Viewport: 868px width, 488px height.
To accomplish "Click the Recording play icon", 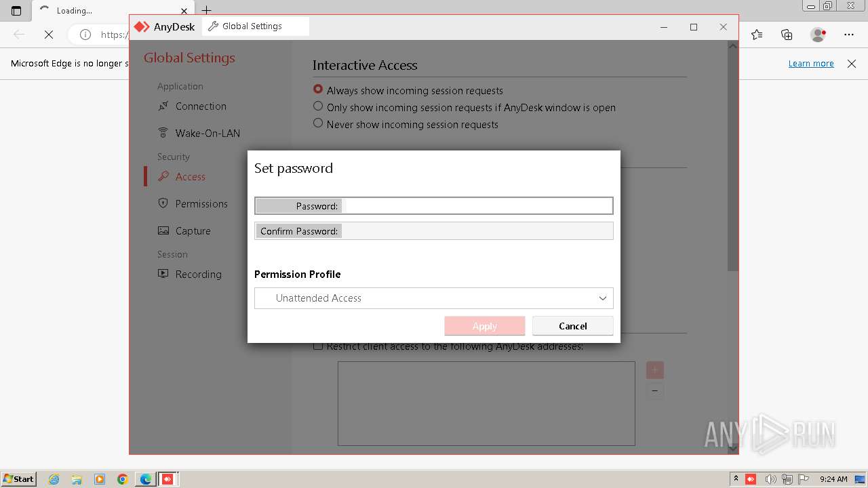I will coord(163,274).
